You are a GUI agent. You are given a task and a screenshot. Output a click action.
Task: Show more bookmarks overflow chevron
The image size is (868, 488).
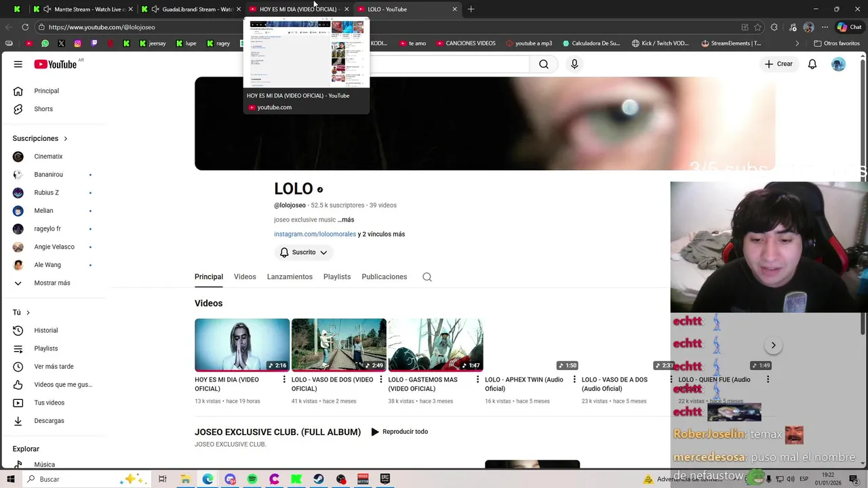[797, 43]
